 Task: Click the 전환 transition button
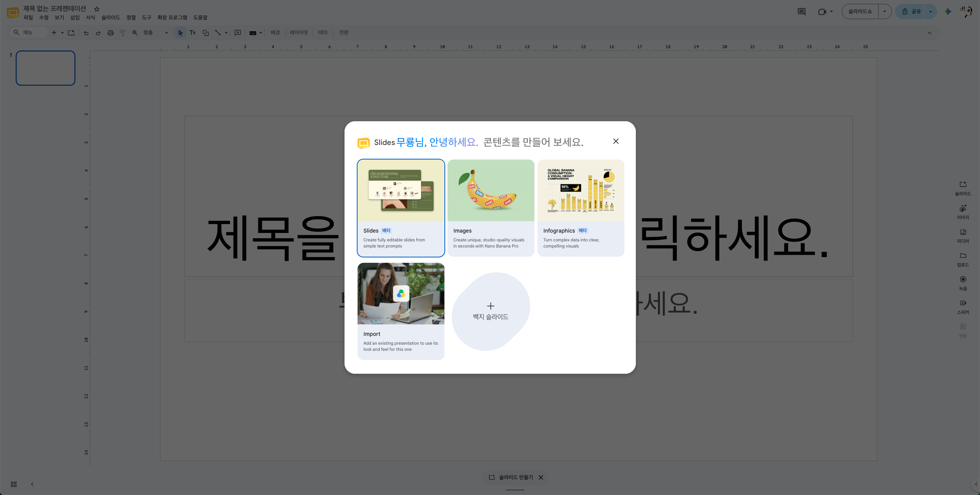point(344,33)
